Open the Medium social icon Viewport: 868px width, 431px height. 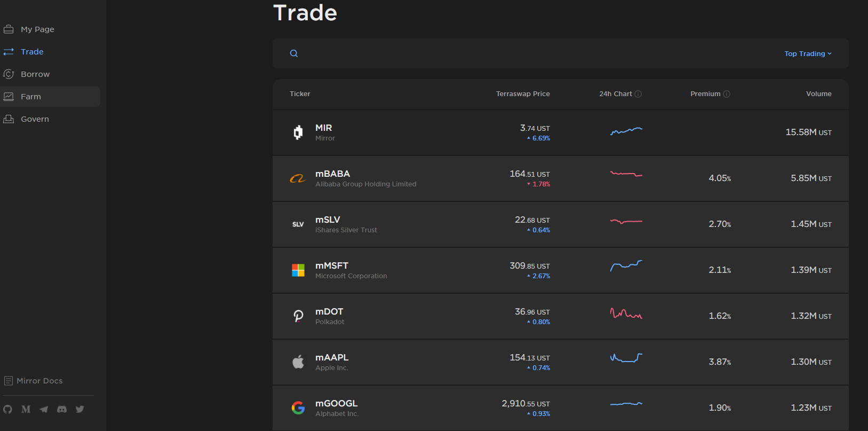(26, 409)
